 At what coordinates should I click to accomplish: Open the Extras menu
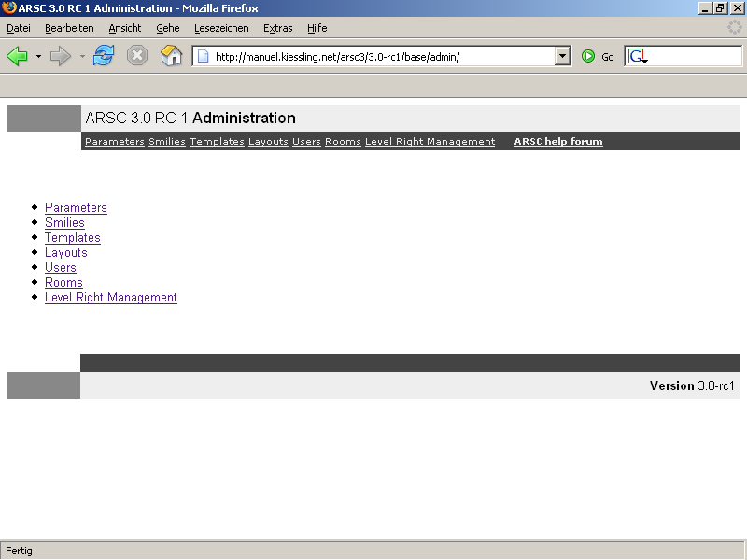tap(277, 28)
